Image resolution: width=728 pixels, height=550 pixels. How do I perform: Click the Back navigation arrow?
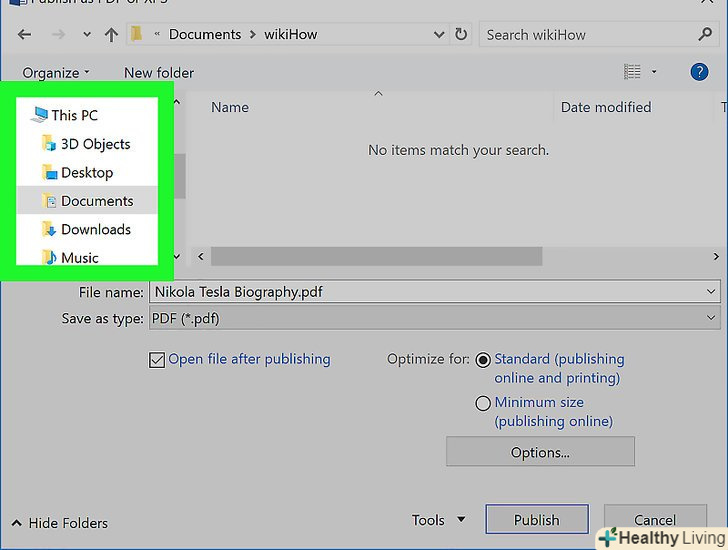click(x=24, y=35)
